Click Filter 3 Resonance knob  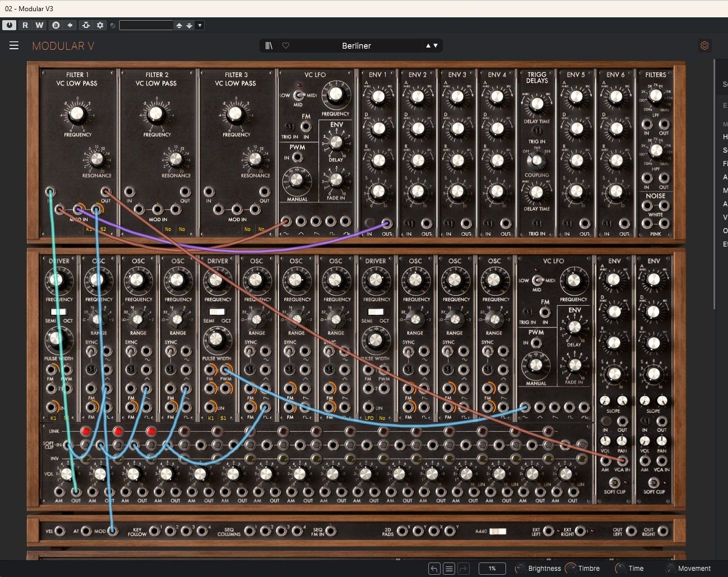[255, 159]
